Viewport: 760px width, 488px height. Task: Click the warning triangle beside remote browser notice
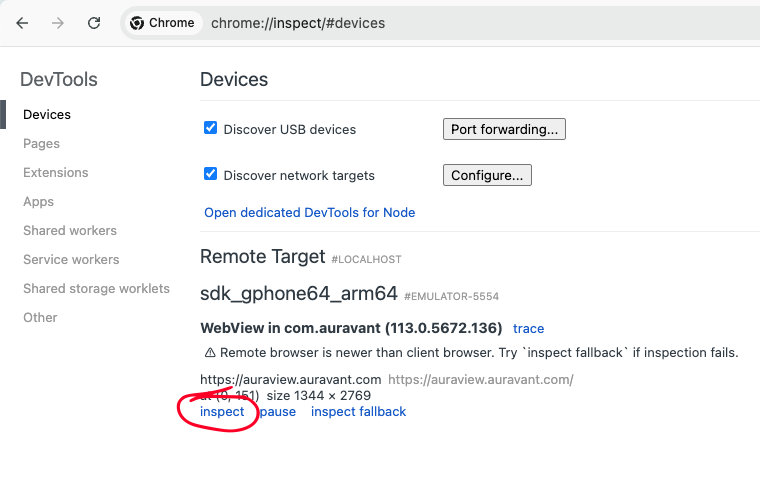(210, 353)
